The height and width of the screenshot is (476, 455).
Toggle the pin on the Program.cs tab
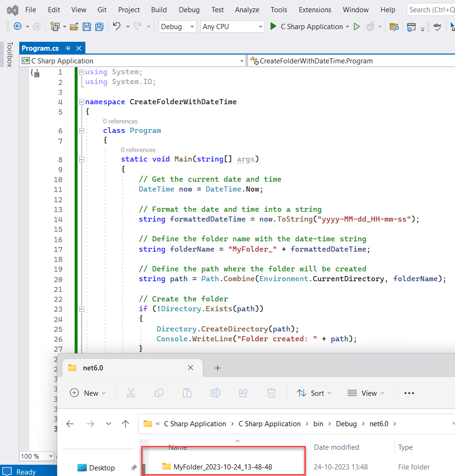(68, 48)
